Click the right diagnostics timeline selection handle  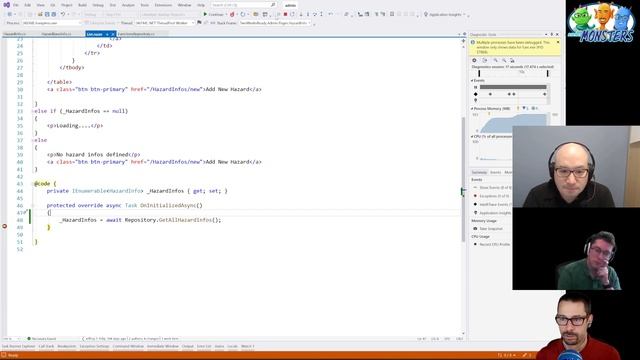point(547,73)
